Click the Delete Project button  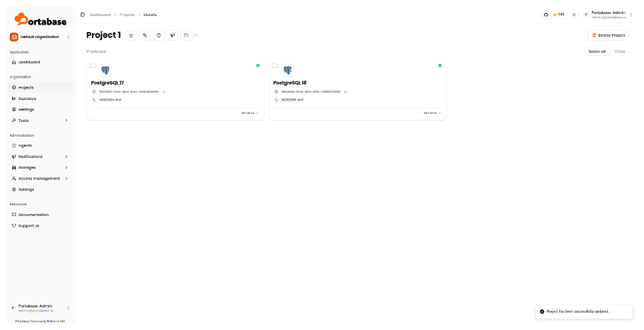pos(608,35)
